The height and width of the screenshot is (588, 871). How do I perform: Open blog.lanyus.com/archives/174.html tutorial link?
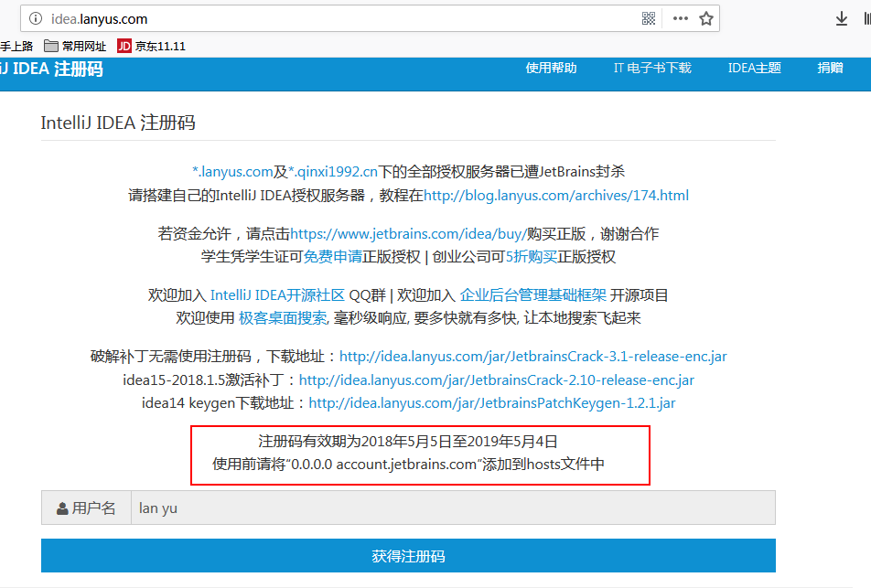[x=556, y=196]
